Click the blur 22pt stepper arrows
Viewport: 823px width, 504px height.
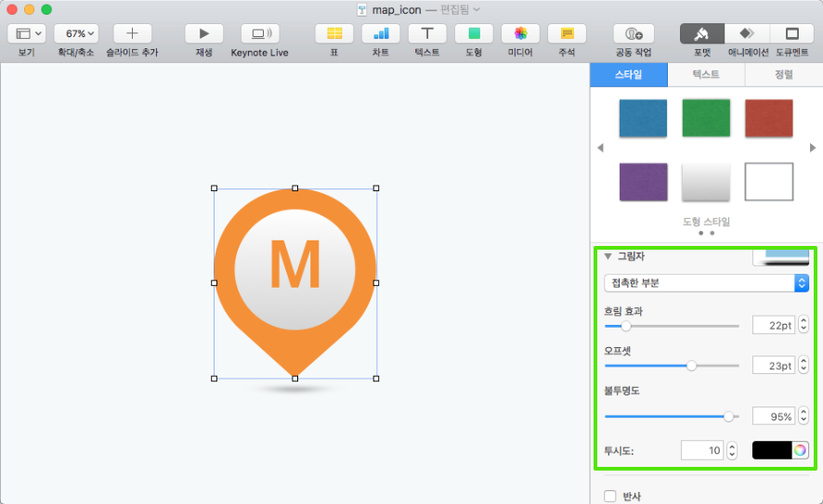click(x=803, y=325)
